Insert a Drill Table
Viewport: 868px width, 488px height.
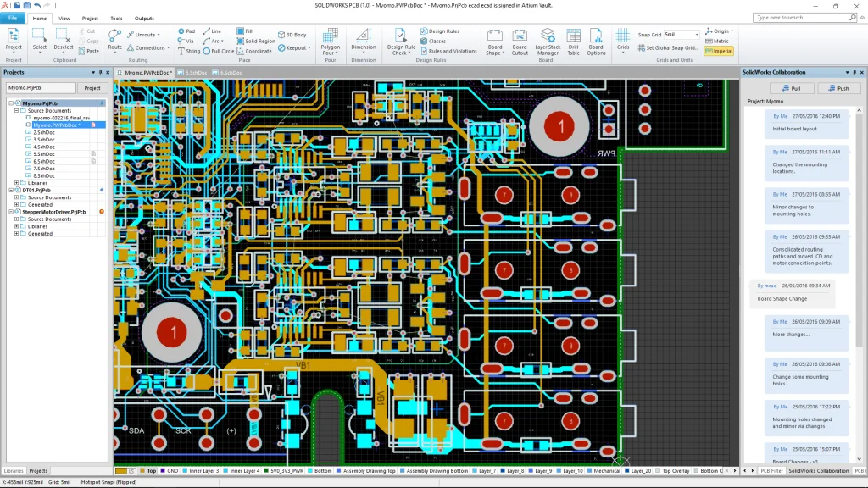click(574, 42)
